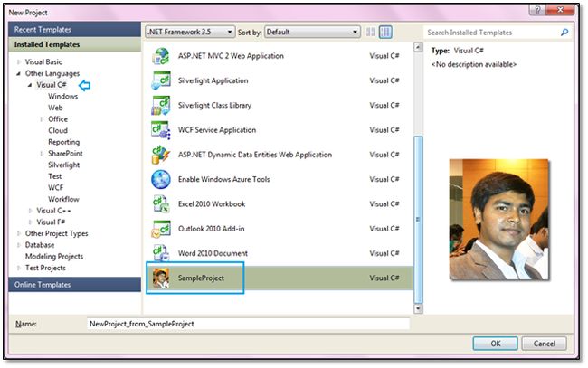Screen dimensions: 588x368
Task: Select 'Outlook 2010 Add-in' template text
Action: pos(211,229)
